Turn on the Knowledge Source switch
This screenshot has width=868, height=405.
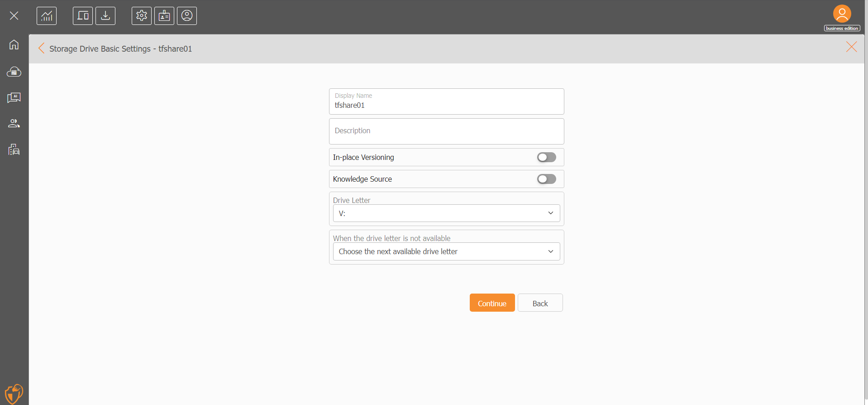click(547, 179)
